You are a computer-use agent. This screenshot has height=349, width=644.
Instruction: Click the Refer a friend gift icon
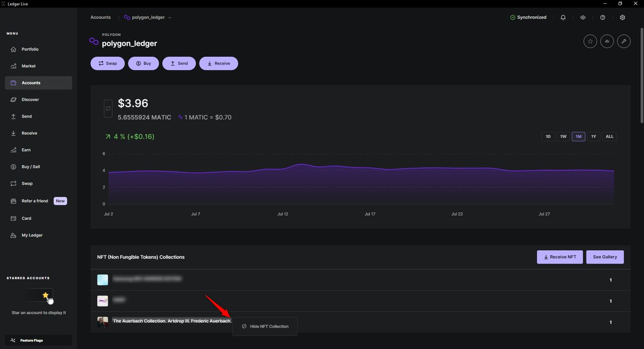[13, 201]
